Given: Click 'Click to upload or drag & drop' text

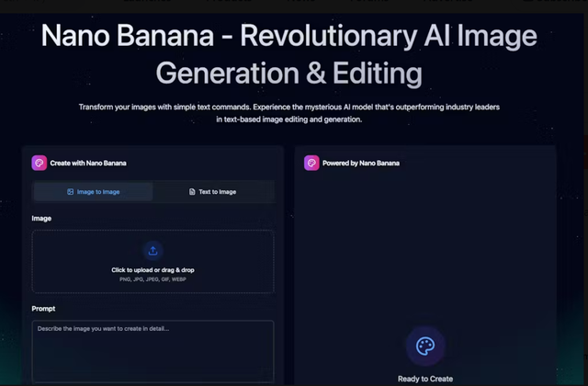Looking at the screenshot, I should coord(153,269).
